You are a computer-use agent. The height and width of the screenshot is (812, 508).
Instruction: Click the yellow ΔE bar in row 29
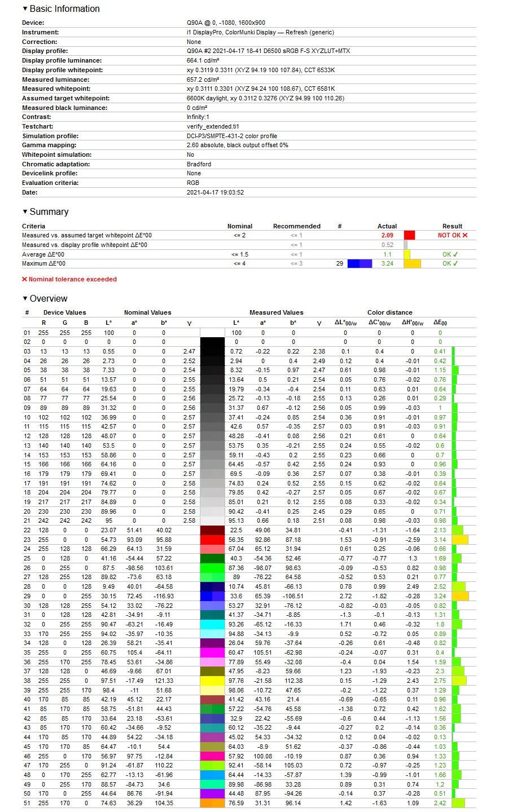pos(460,596)
